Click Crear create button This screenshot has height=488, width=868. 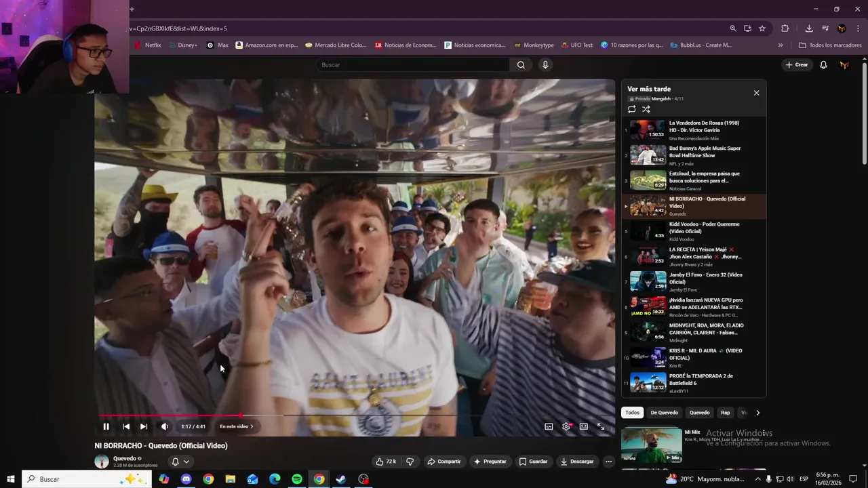click(x=797, y=64)
